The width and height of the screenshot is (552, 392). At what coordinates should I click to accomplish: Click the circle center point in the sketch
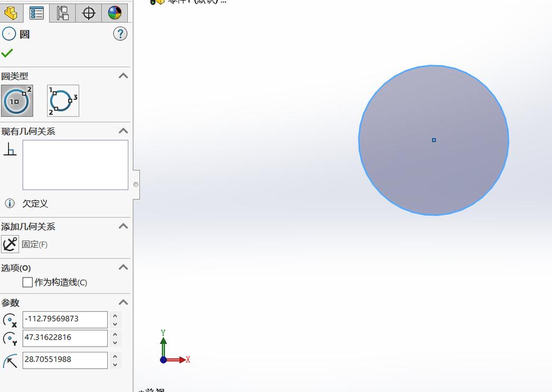(x=434, y=140)
